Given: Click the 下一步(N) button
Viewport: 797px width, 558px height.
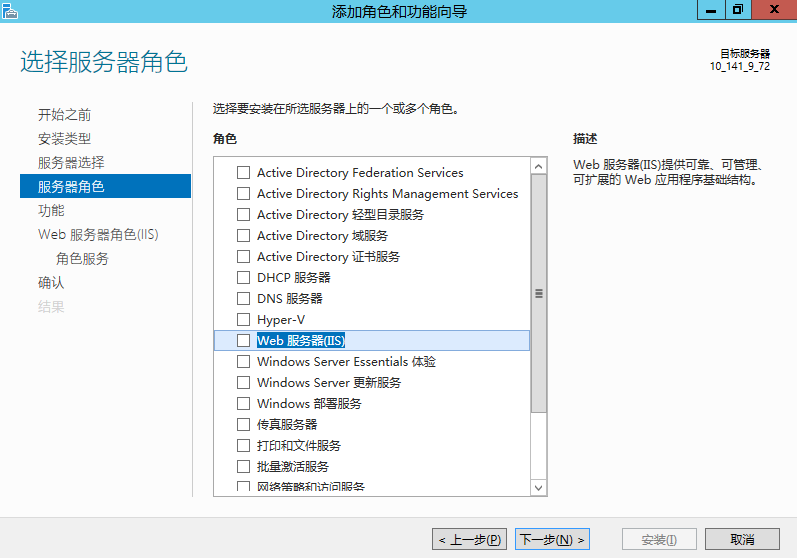Looking at the screenshot, I should pos(552,540).
